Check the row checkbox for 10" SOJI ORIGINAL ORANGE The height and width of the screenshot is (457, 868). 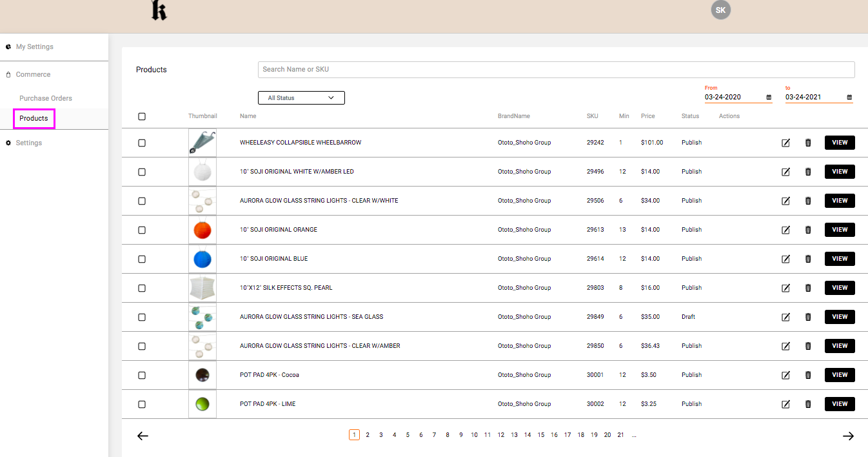[141, 230]
